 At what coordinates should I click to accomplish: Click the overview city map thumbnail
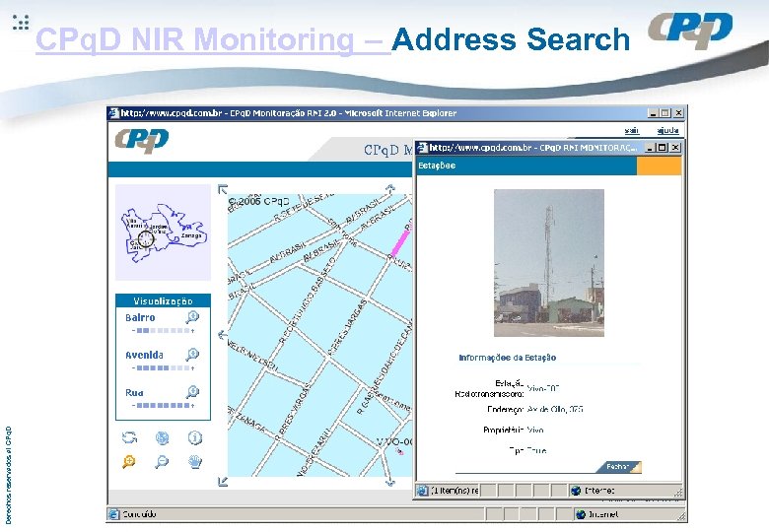coord(163,233)
